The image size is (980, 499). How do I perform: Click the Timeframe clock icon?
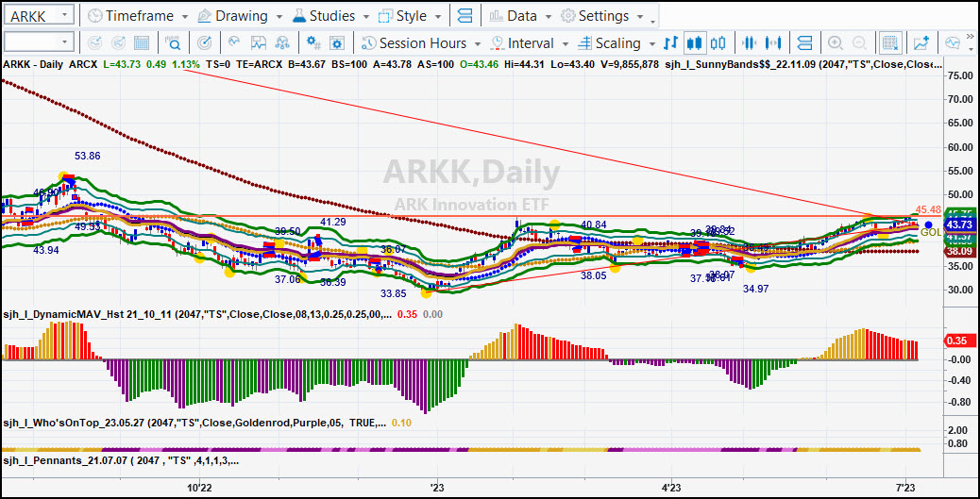pyautogui.click(x=95, y=16)
